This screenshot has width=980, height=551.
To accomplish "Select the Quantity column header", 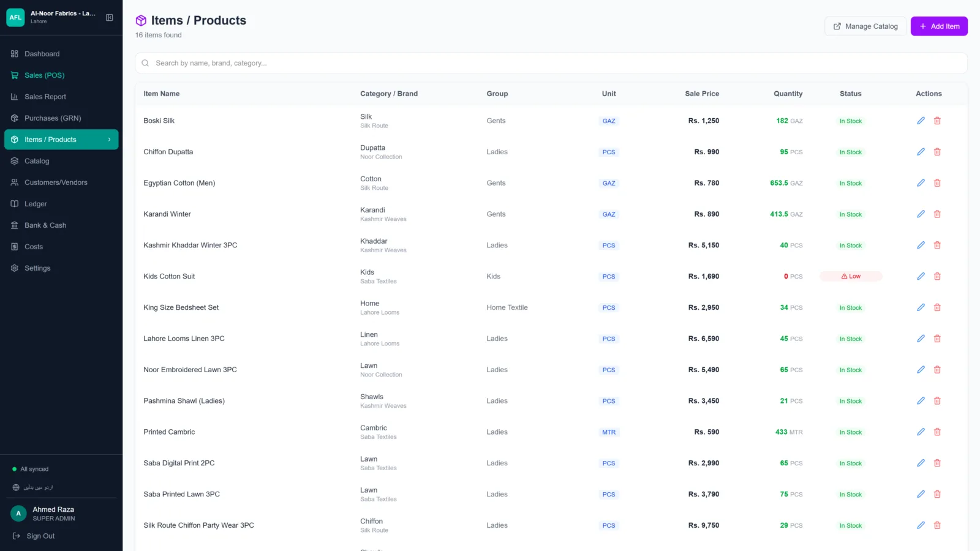I will [788, 94].
